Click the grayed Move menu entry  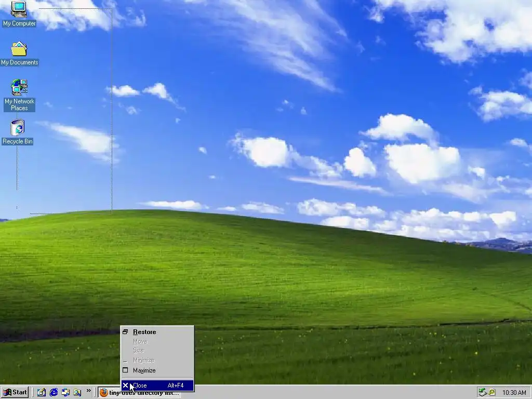click(157, 341)
